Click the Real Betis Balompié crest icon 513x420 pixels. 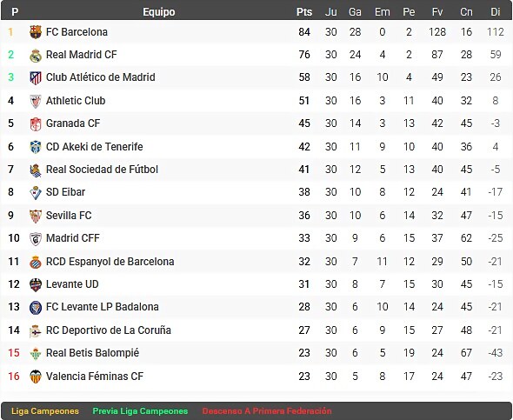[36, 353]
